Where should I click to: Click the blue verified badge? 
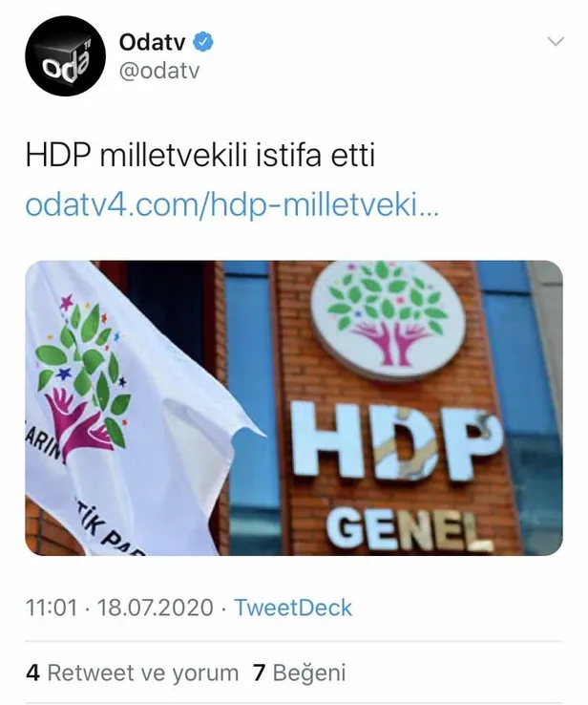pos(203,42)
